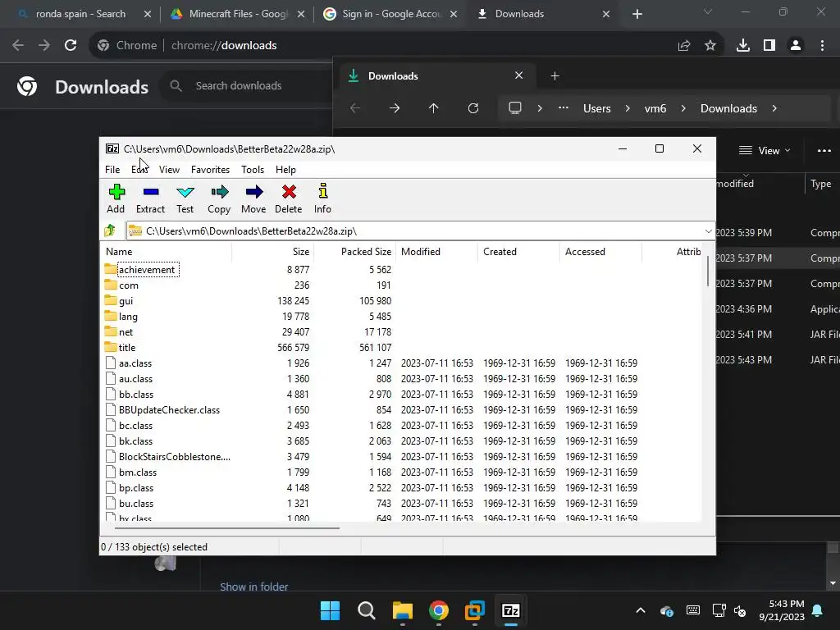
Task: Expand the 7-Zip address path dropdown
Action: (708, 231)
